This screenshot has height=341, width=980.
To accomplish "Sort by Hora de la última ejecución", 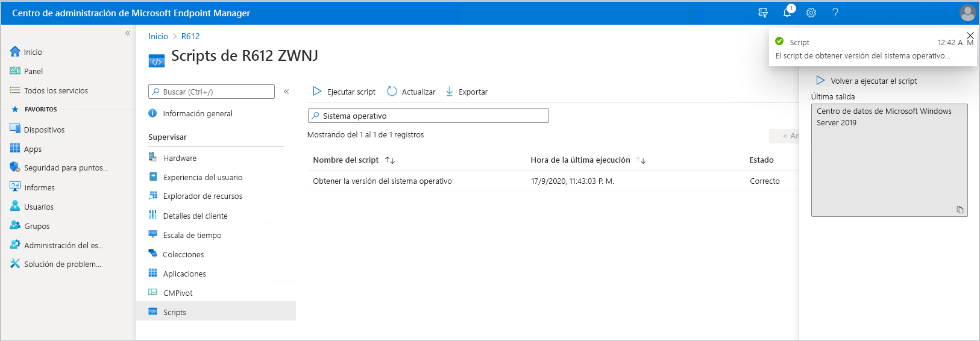I will point(588,160).
